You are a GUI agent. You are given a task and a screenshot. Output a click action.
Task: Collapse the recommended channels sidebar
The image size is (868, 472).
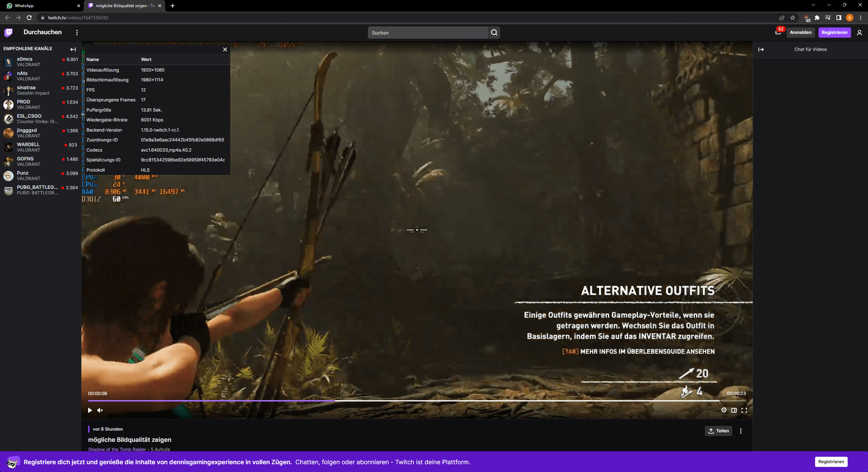tap(73, 50)
